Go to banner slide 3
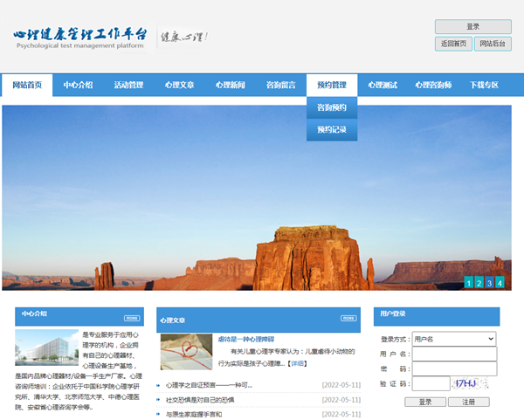This screenshot has width=524, height=420. 490,282
